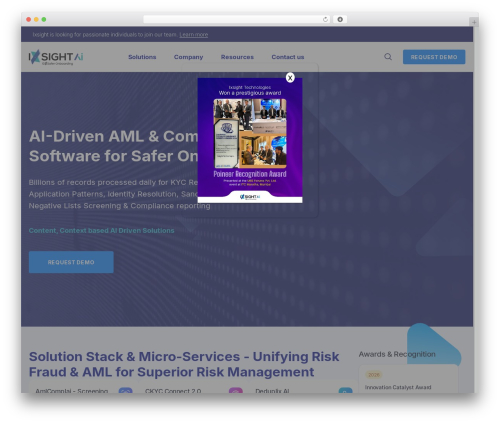Follow the Learn more link in the top banner
500x423 pixels.
(x=194, y=35)
